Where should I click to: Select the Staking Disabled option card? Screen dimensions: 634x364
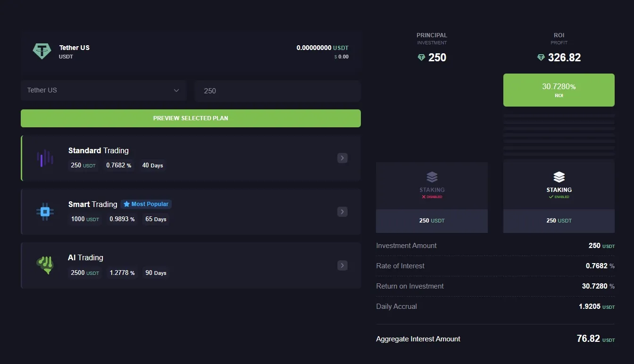coord(432,197)
